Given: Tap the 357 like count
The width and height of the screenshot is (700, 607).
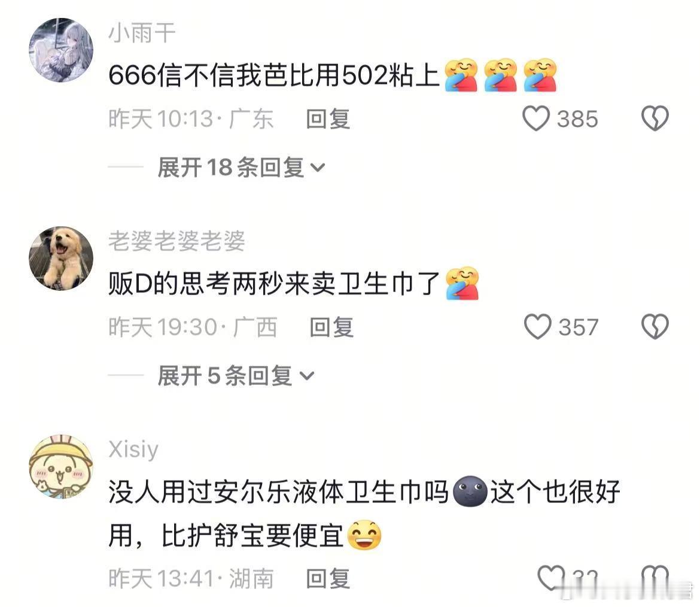Looking at the screenshot, I should pyautogui.click(x=578, y=327).
